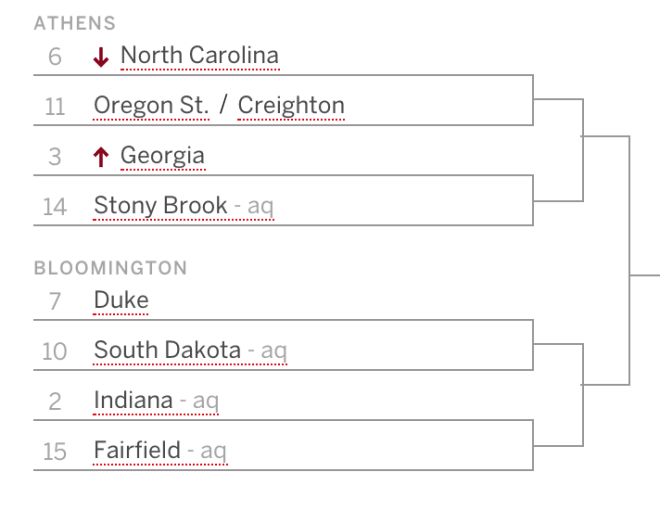This screenshot has height=510, width=660.
Task: Click seed number 2 next to Indiana
Action: (x=55, y=401)
